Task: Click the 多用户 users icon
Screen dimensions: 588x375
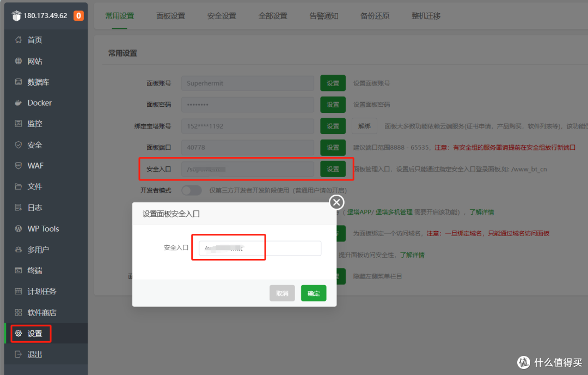Action: click(19, 250)
